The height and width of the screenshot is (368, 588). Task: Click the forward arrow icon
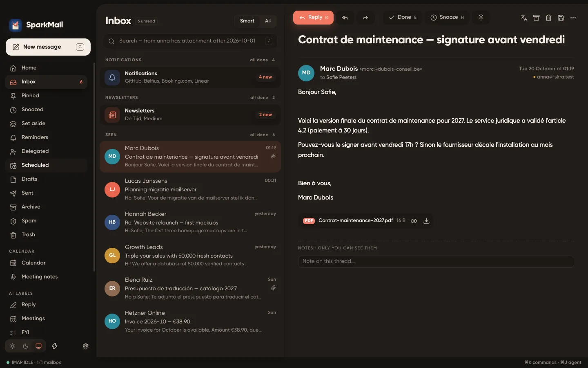pos(365,18)
